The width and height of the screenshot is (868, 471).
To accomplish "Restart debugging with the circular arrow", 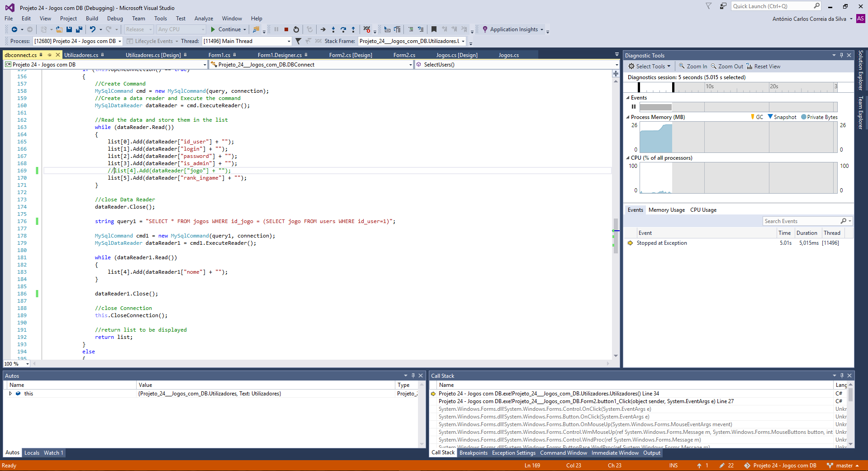I will coord(296,29).
